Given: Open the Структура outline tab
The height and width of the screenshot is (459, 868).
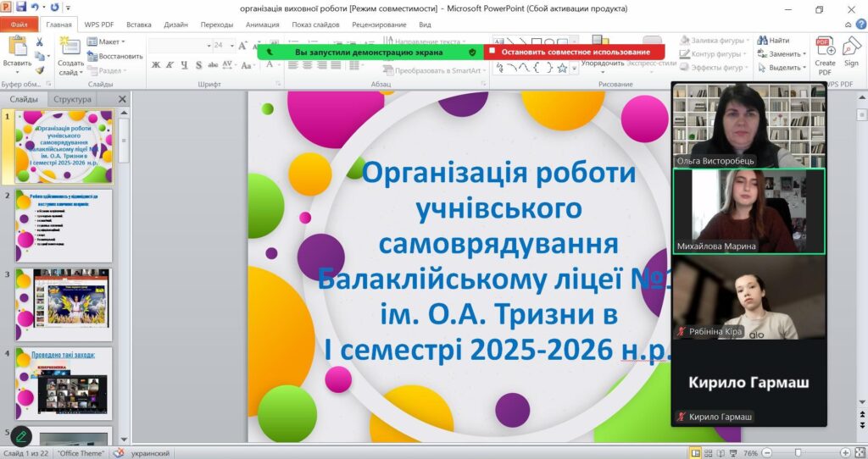Looking at the screenshot, I should [x=72, y=99].
